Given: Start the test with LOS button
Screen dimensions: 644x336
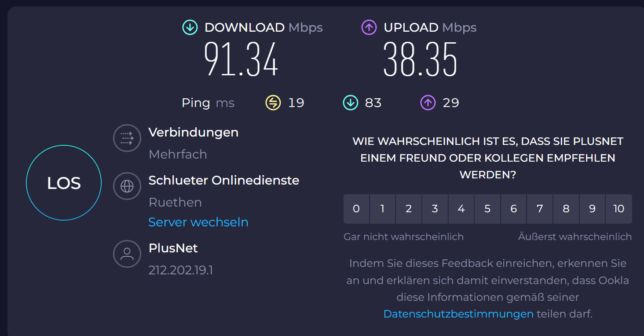Looking at the screenshot, I should (x=64, y=183).
